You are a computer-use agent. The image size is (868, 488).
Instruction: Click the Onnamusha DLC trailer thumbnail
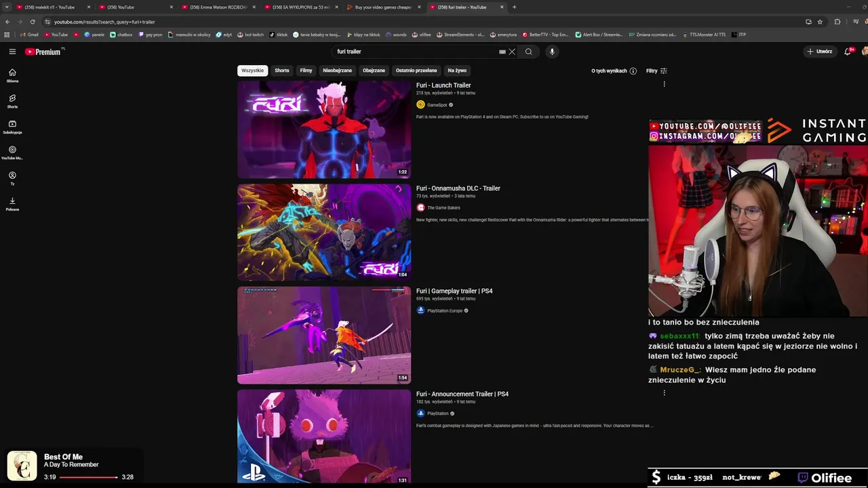click(324, 232)
